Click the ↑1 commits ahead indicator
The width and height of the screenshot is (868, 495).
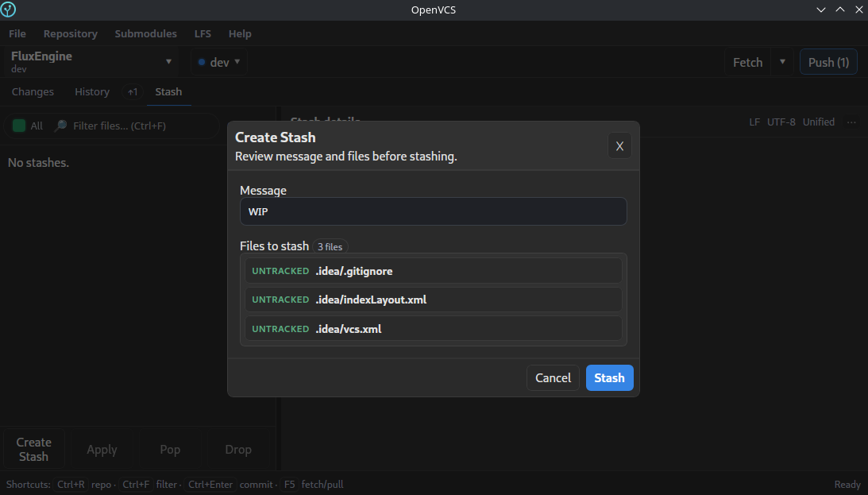click(132, 91)
